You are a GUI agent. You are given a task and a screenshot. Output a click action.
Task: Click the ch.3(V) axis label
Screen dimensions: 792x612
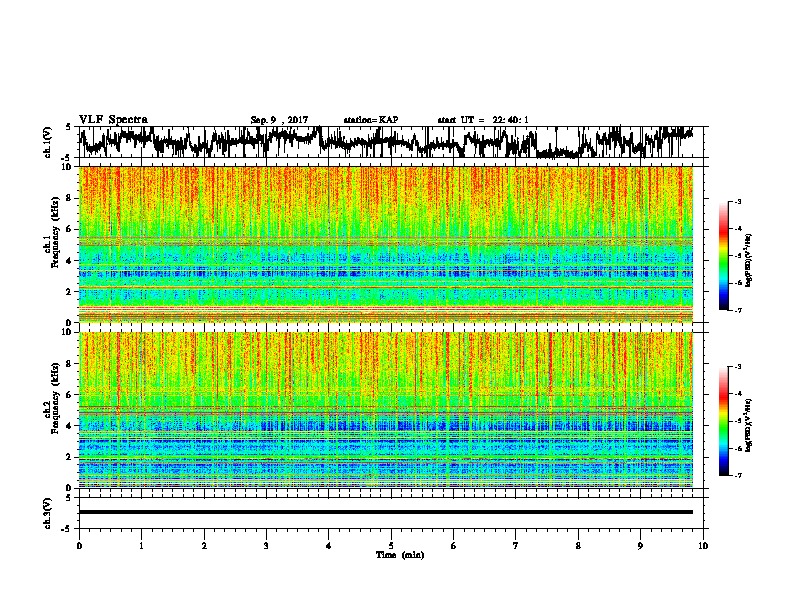(x=48, y=513)
